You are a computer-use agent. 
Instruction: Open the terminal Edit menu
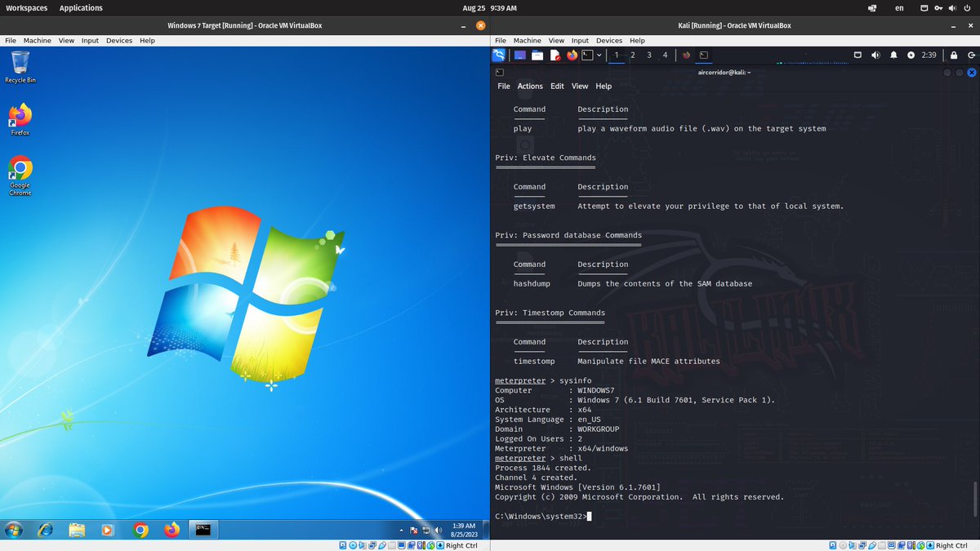point(557,86)
